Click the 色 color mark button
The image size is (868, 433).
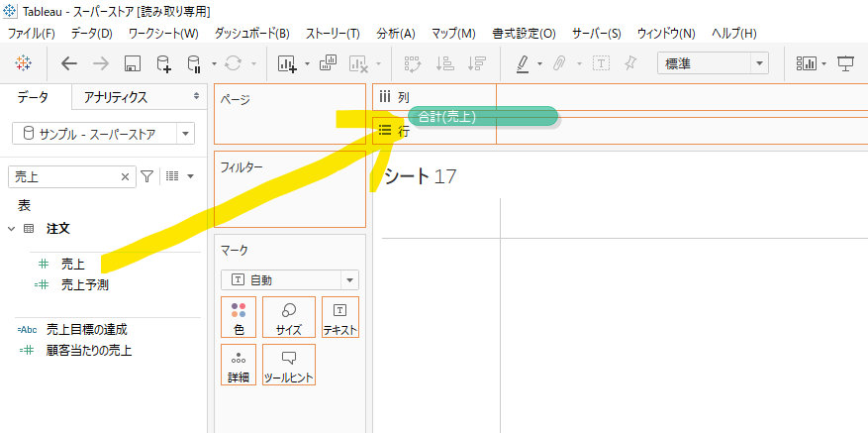(239, 317)
